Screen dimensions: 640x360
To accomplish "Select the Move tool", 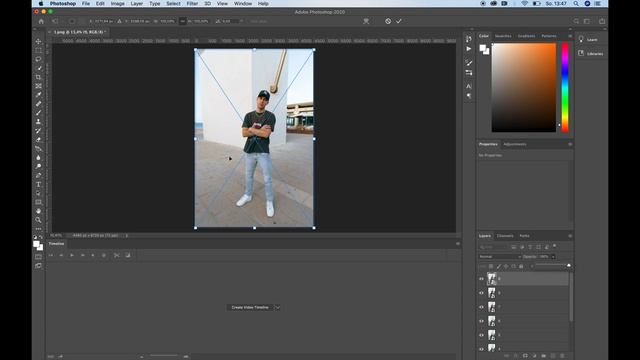I will (38, 42).
